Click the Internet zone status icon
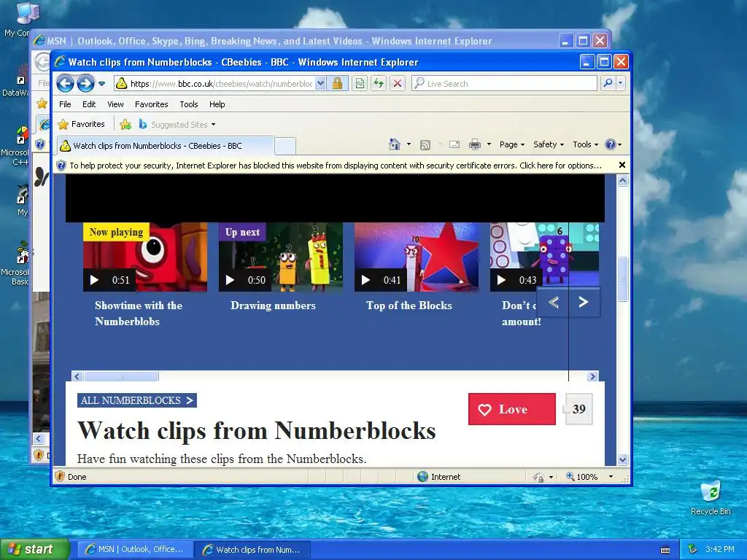This screenshot has width=747, height=560. click(422, 477)
